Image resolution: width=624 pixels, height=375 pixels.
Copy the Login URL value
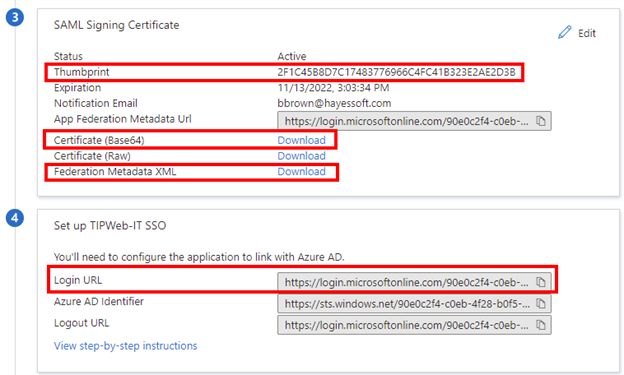click(x=540, y=282)
